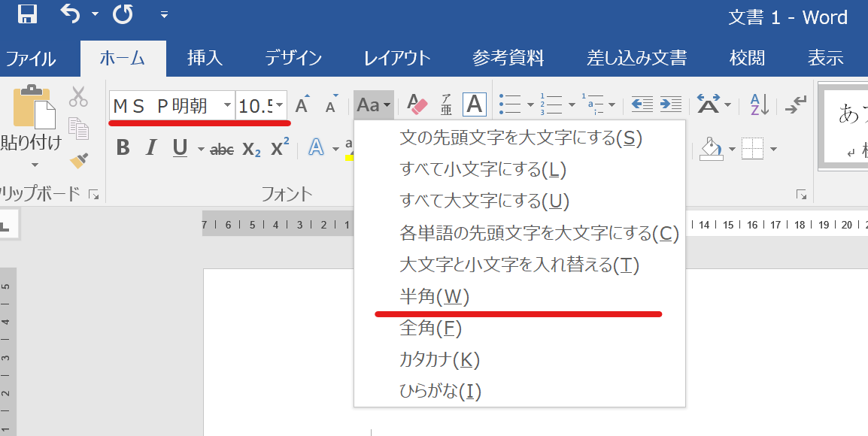Viewport: 868px width, 436px height.
Task: Click the Undo arrow icon
Action: click(70, 14)
